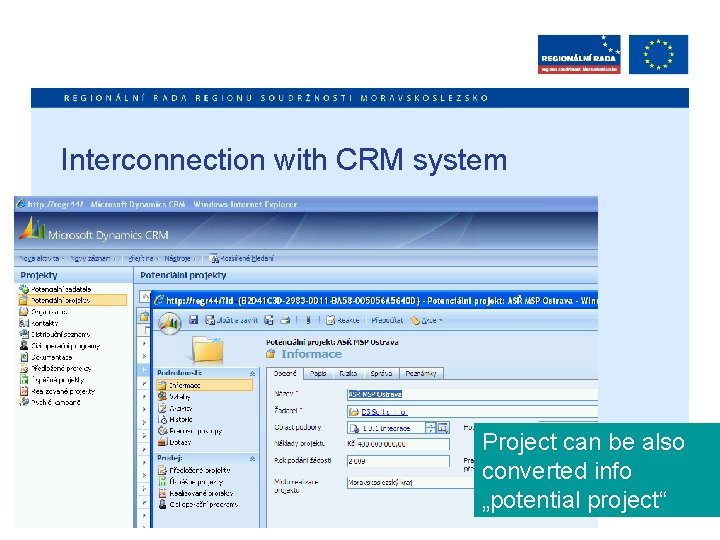
Task: Open Potenciální žadatelé in Projekty sidebar
Action: click(61, 289)
